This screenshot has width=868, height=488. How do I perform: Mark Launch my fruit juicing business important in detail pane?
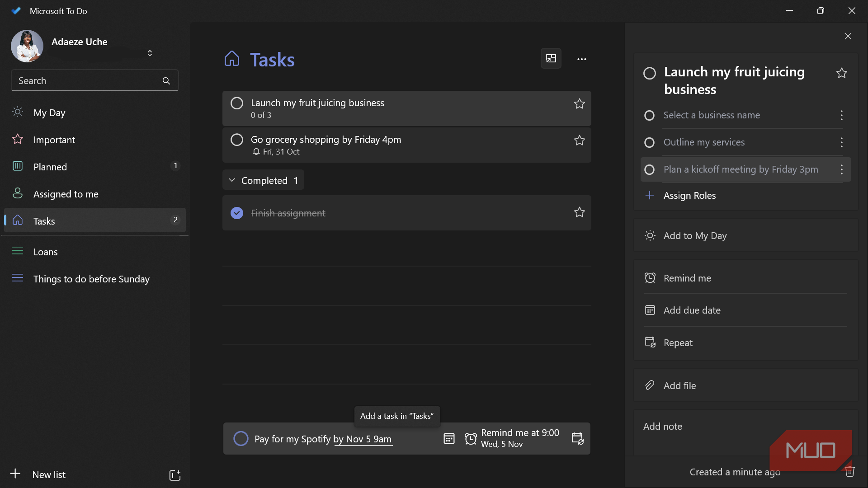point(841,73)
